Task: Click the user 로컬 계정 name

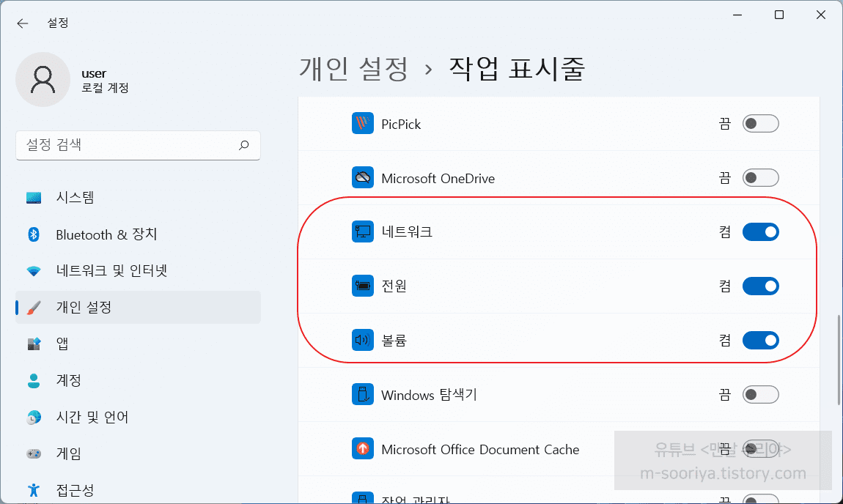Action: pos(105,81)
